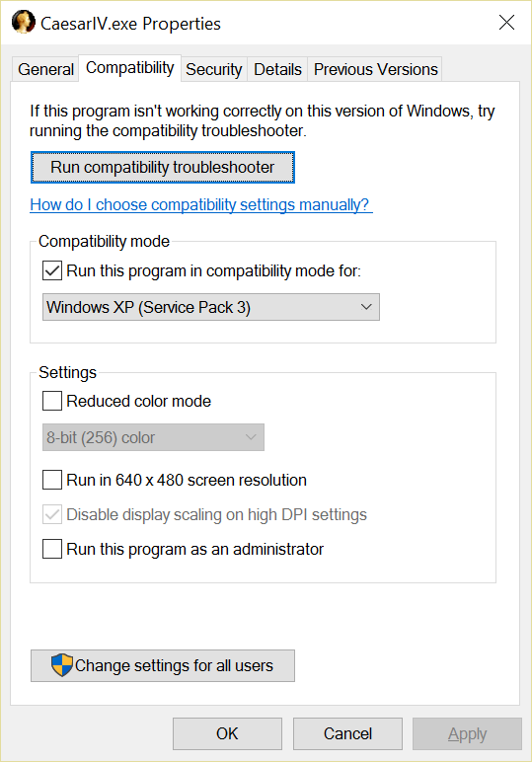Open the Windows XP (Service Pack 3) dropdown
The height and width of the screenshot is (762, 532).
click(211, 307)
